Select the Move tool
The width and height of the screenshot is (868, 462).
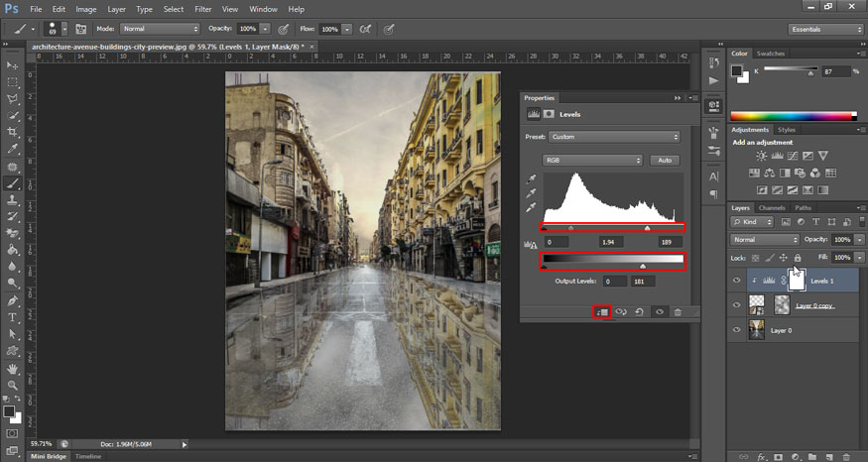point(12,65)
